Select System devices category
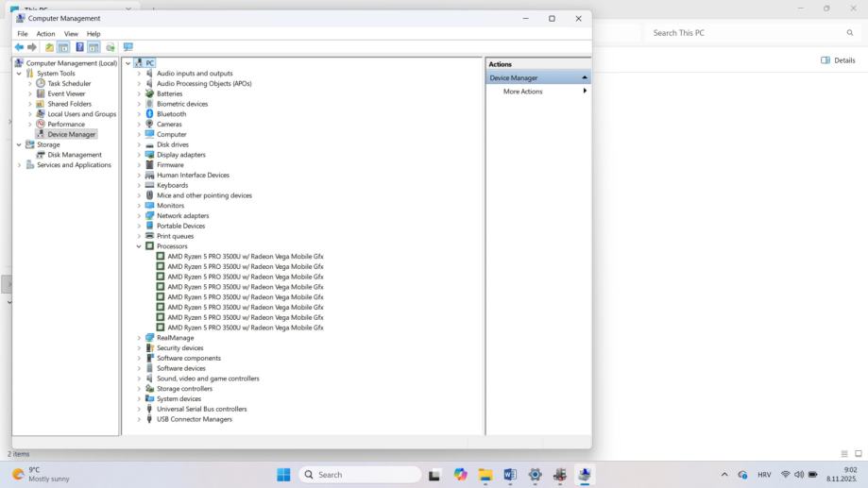The height and width of the screenshot is (488, 868). tap(179, 399)
